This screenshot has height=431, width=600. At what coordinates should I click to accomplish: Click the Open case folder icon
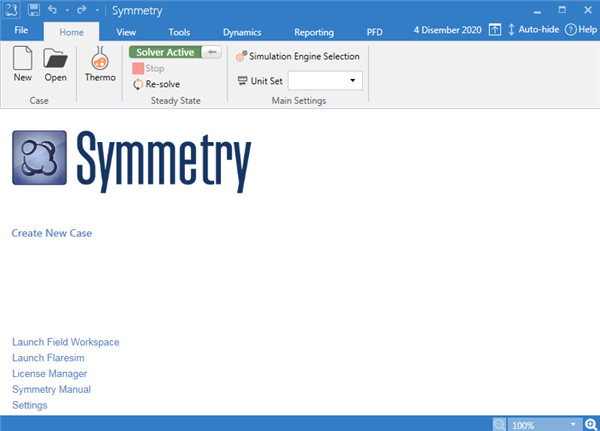pos(55,59)
